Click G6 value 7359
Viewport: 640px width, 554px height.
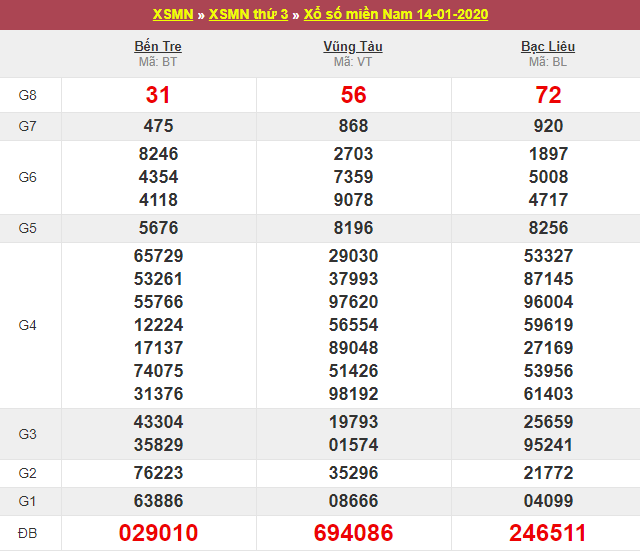353,177
